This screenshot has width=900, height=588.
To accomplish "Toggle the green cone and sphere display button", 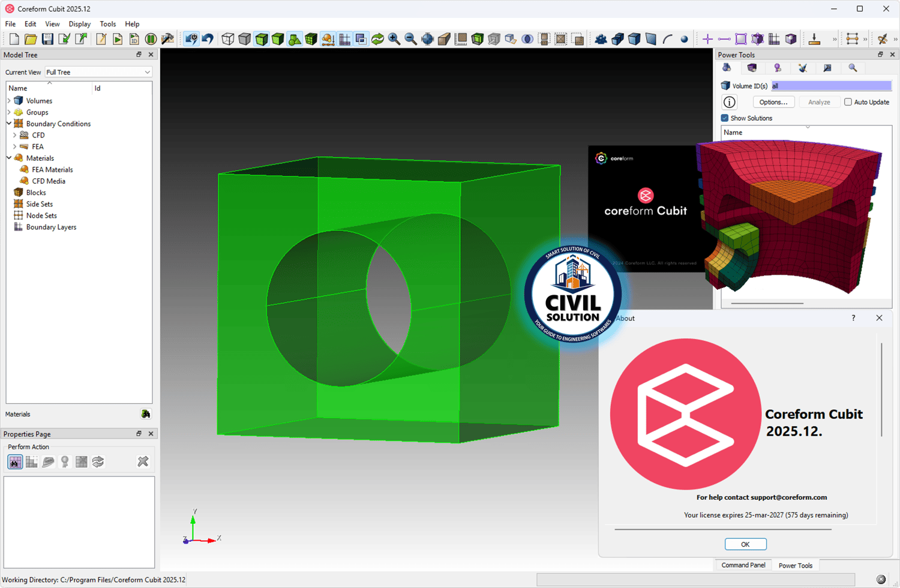I will 295,40.
